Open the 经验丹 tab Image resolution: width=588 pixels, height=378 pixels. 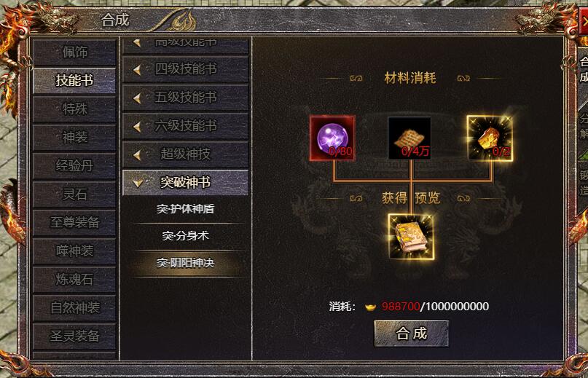click(x=74, y=165)
